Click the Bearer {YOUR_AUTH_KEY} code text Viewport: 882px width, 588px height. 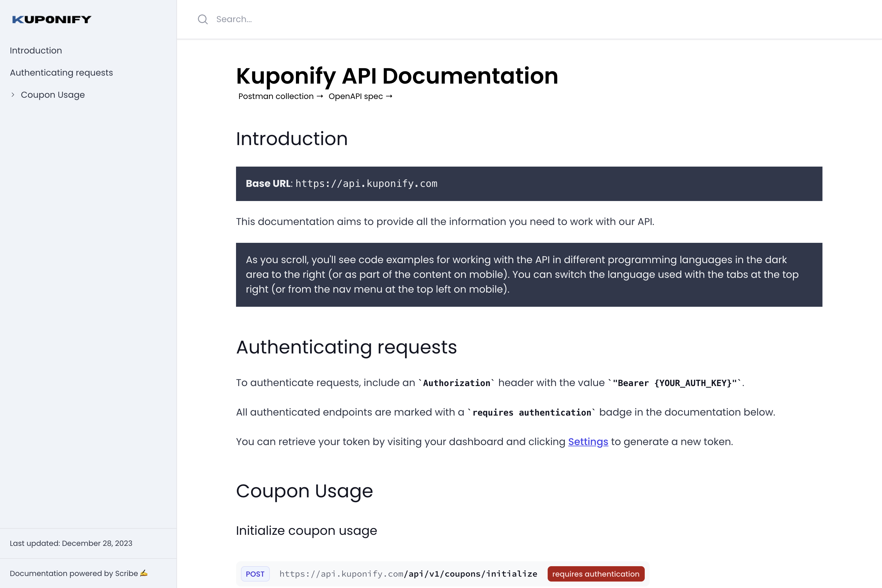(674, 383)
